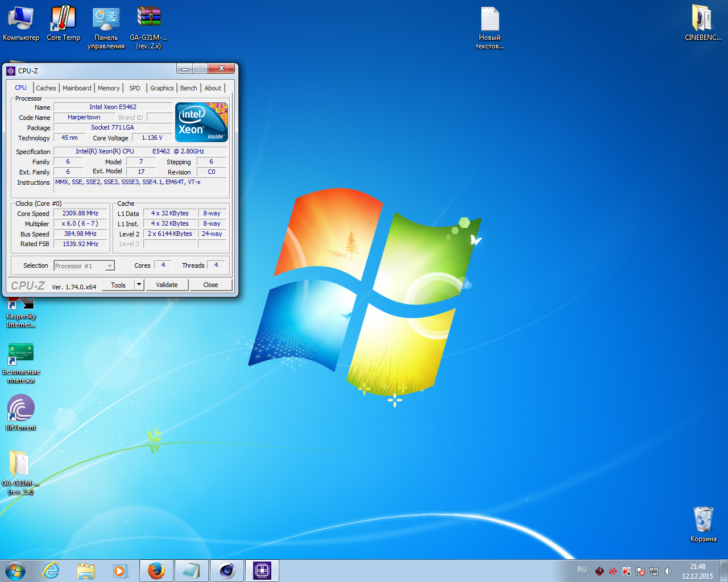The height and width of the screenshot is (582, 728).
Task: Click the Ext. Model value 17
Action: click(141, 172)
